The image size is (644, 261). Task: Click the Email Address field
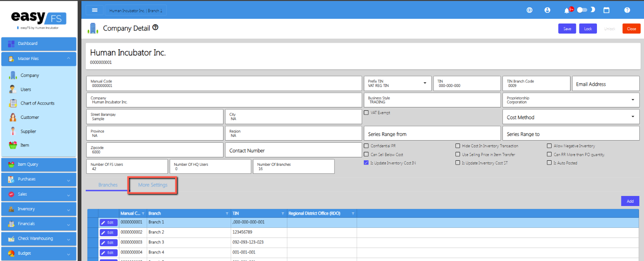pos(605,84)
